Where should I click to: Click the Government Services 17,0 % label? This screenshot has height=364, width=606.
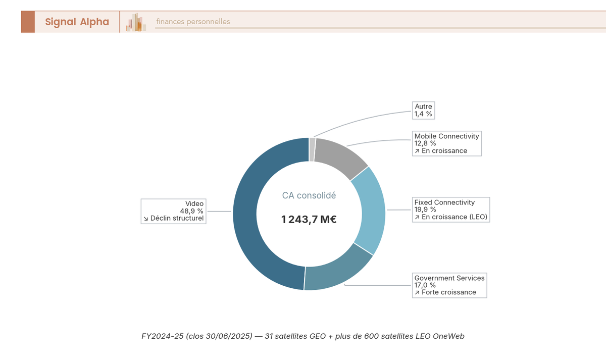[x=449, y=285]
